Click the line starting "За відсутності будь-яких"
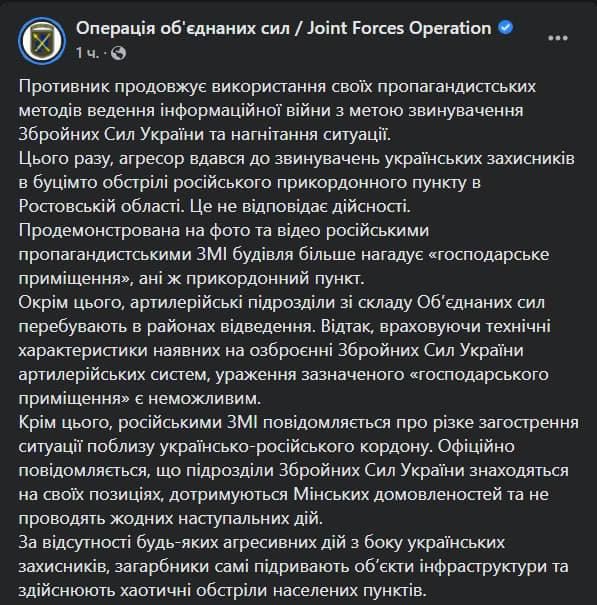The height and width of the screenshot is (605, 597). pos(261,542)
